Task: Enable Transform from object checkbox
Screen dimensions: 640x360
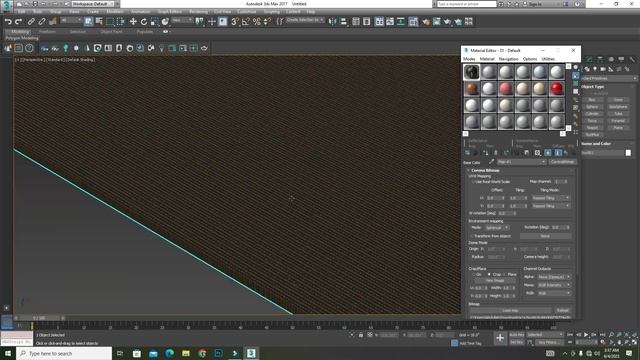Action: [473, 236]
